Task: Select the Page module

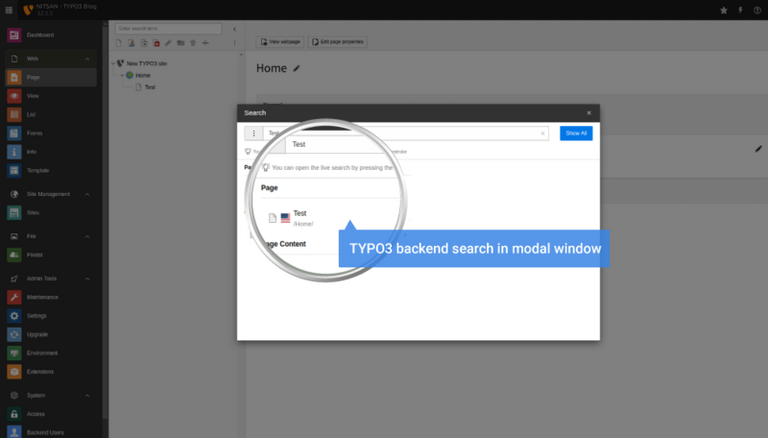Action: (x=50, y=77)
